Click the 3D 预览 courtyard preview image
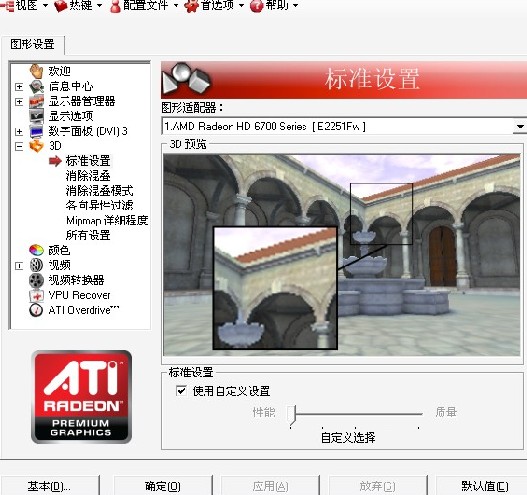 coord(342,255)
